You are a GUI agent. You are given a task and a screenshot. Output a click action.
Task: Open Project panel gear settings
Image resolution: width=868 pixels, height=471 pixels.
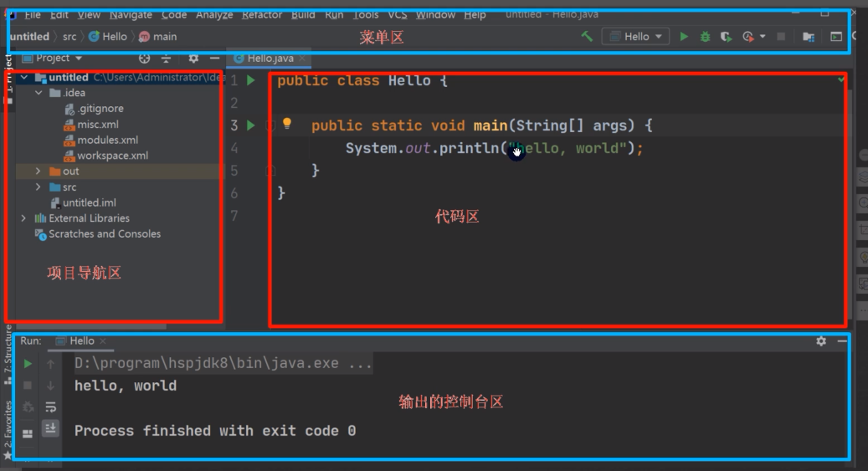(x=193, y=58)
